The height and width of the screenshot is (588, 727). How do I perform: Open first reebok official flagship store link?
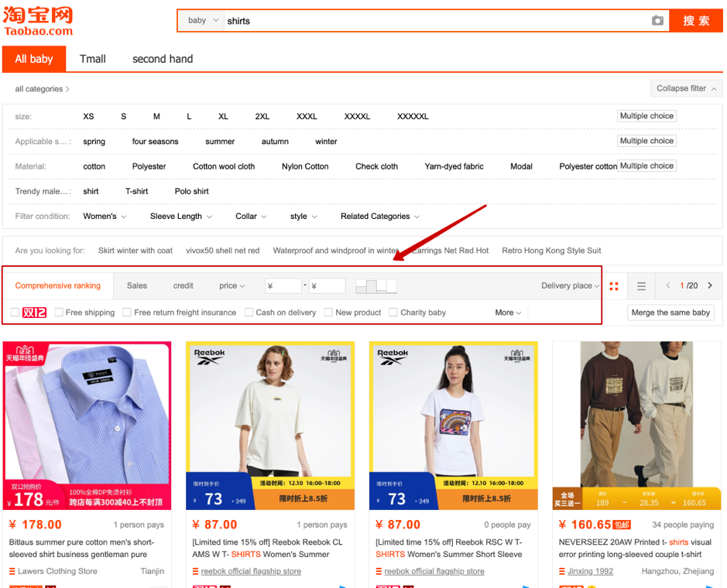[251, 571]
